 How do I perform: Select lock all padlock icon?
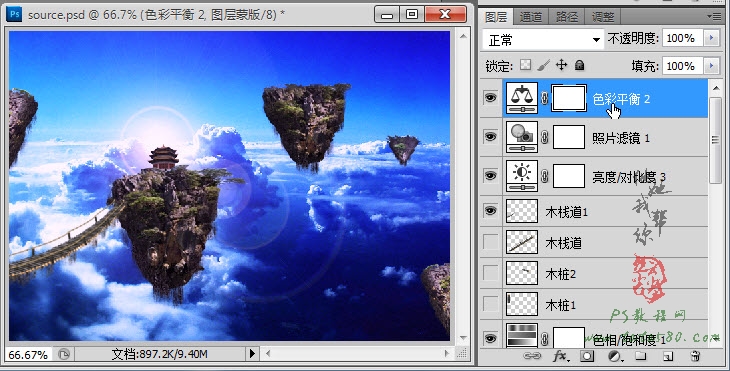579,65
